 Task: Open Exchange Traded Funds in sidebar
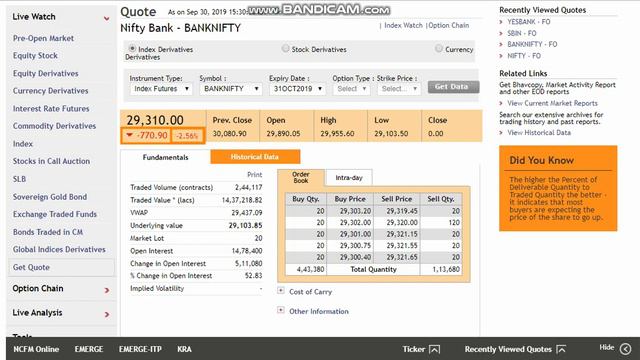pyautogui.click(x=55, y=214)
